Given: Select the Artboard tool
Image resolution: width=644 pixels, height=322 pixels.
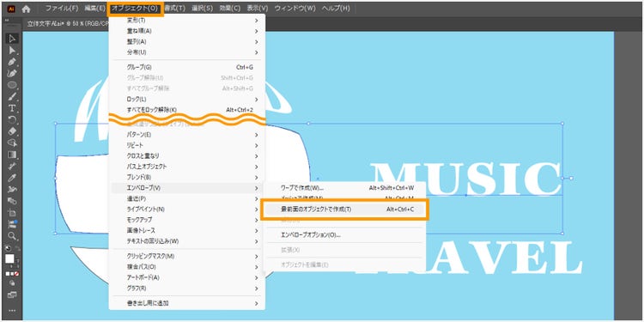Looking at the screenshot, I should pos(12,213).
